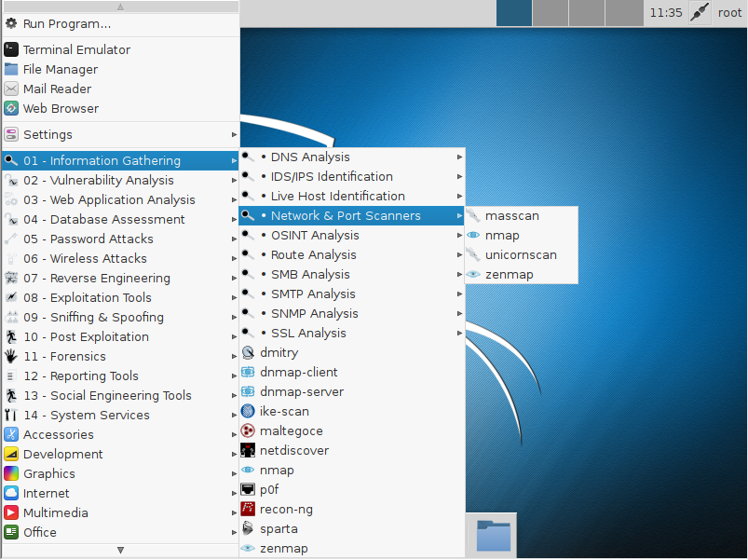
Task: Open 06 - Wireless Attacks menu
Action: coord(120,258)
